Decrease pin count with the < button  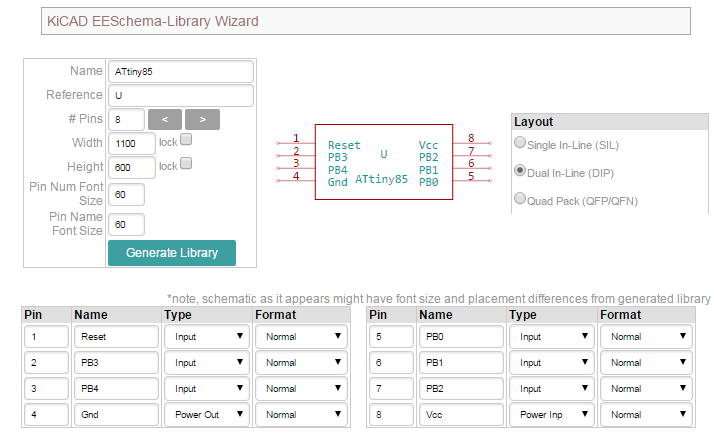(x=165, y=119)
